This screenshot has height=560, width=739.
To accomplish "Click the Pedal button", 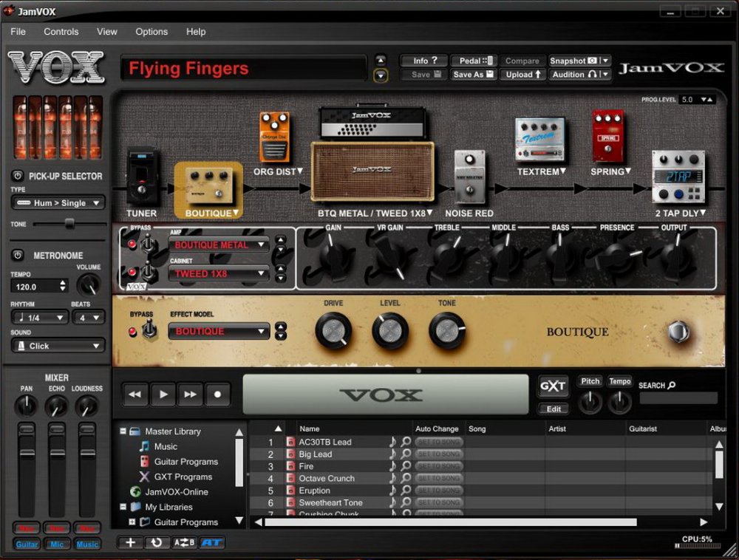I will (x=474, y=61).
